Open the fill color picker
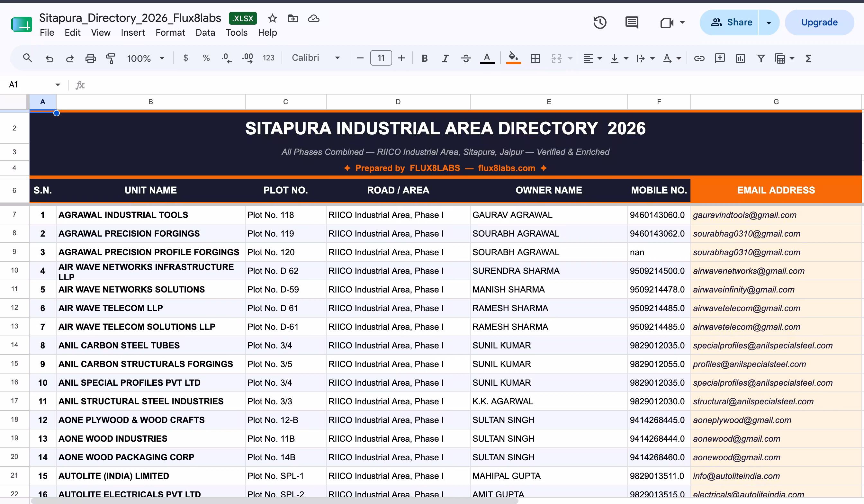The height and width of the screenshot is (504, 864). coord(513,58)
